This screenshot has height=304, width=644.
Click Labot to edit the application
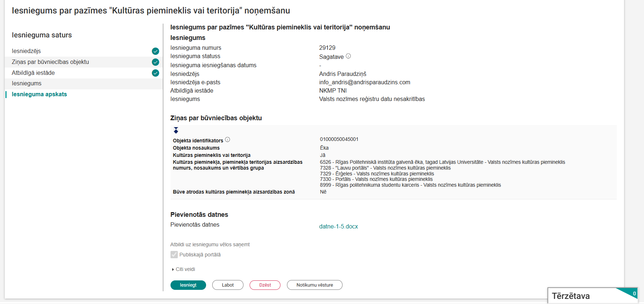point(228,285)
